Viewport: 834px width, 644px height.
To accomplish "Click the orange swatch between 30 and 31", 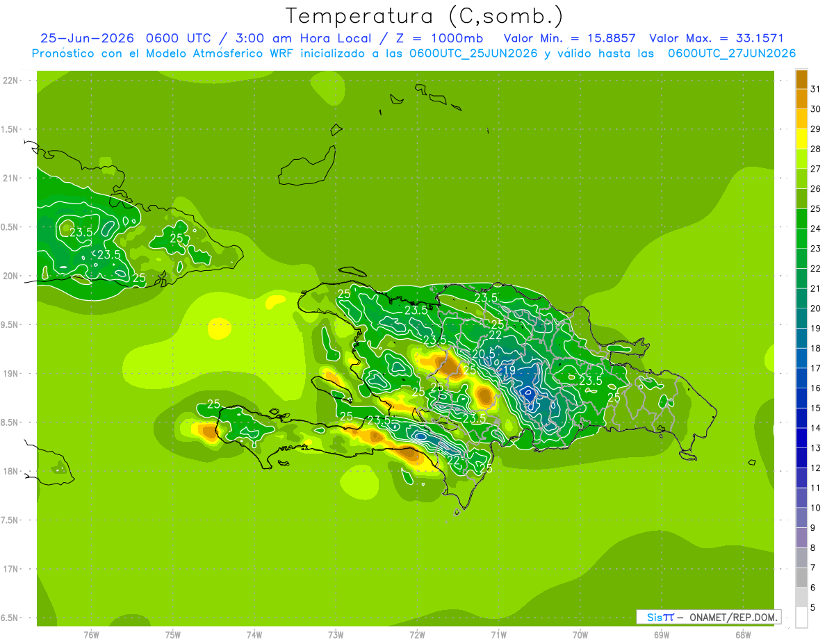I will [x=801, y=99].
